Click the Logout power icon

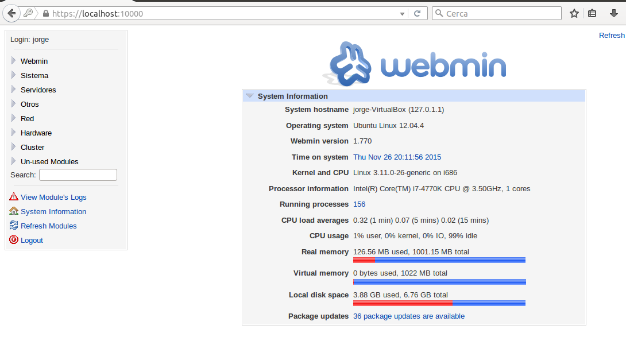point(13,240)
